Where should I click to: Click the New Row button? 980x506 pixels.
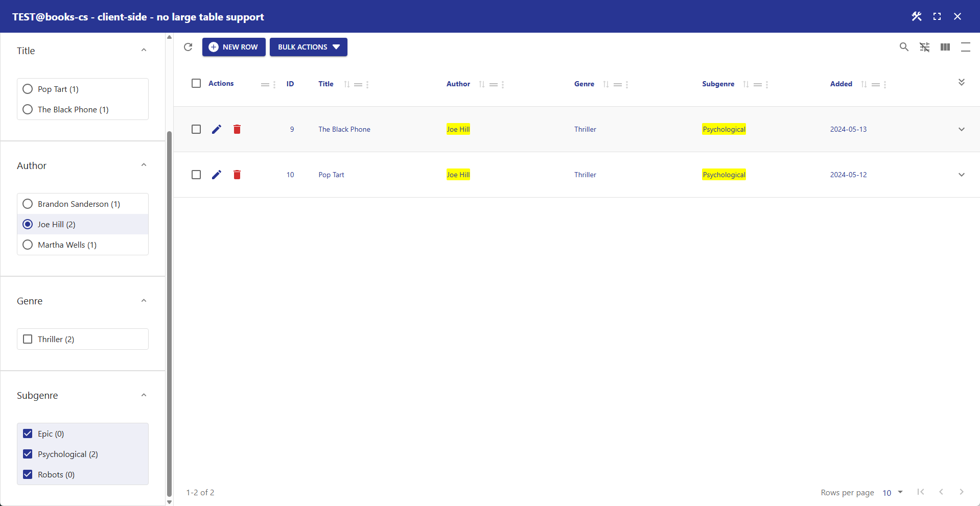[234, 47]
